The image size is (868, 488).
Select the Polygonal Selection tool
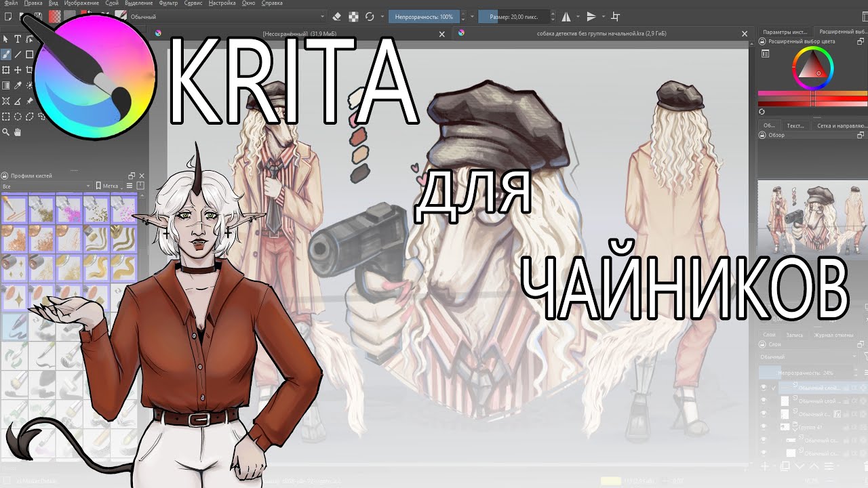click(29, 117)
